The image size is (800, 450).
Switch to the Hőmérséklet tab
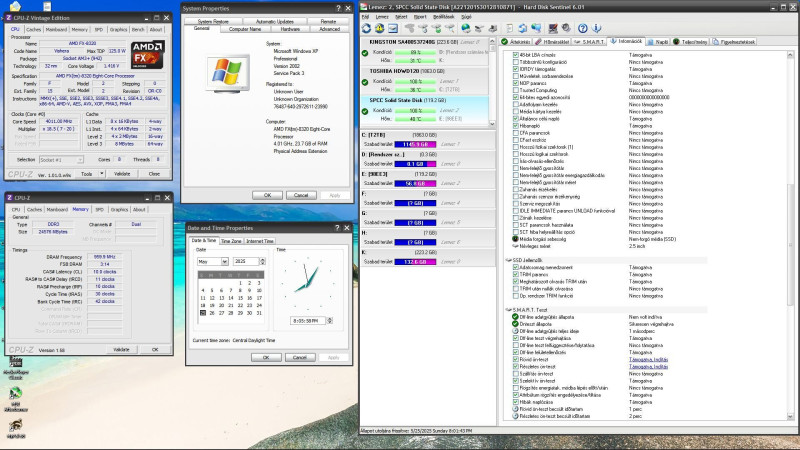click(x=552, y=42)
